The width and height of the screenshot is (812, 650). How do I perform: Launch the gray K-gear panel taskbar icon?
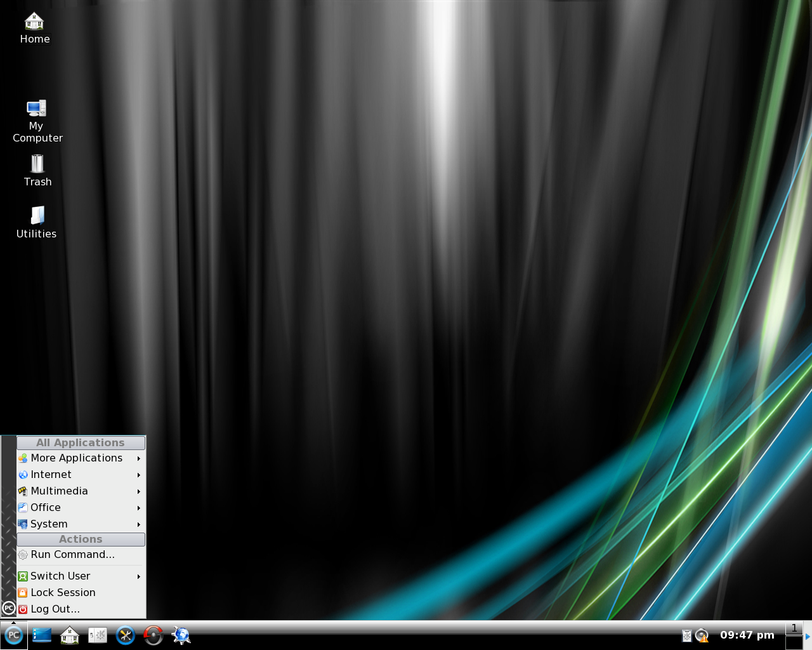click(x=98, y=635)
